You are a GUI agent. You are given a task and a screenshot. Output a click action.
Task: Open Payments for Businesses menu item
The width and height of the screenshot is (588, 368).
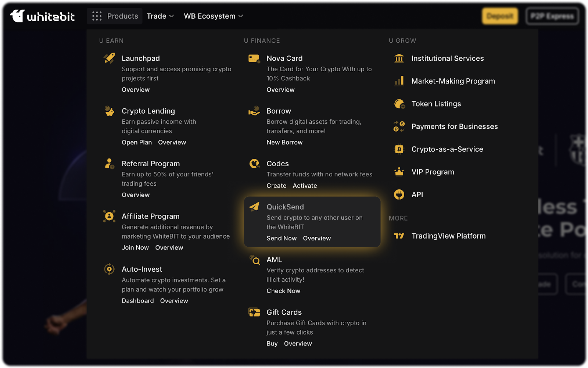click(454, 126)
